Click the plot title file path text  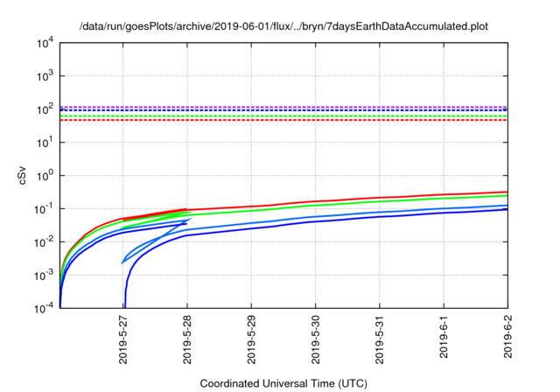(284, 26)
